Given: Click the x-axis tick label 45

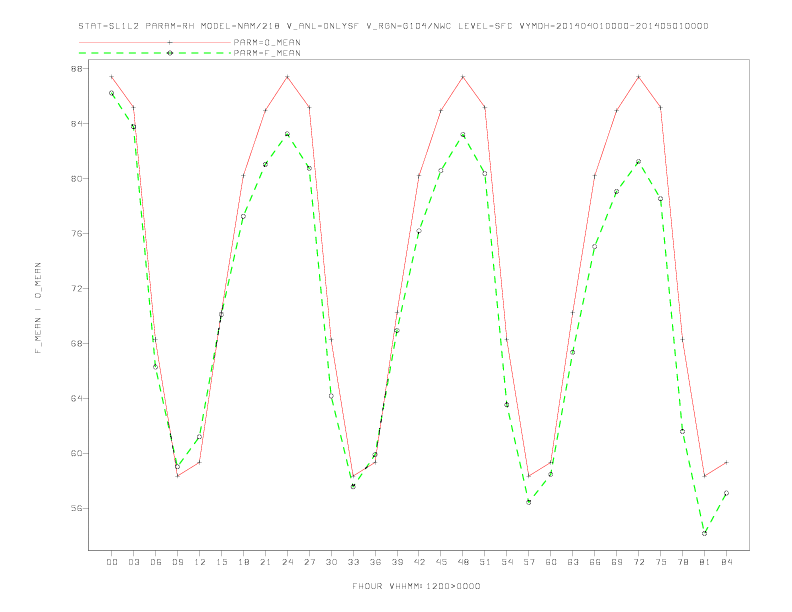Looking at the screenshot, I should pos(441,562).
